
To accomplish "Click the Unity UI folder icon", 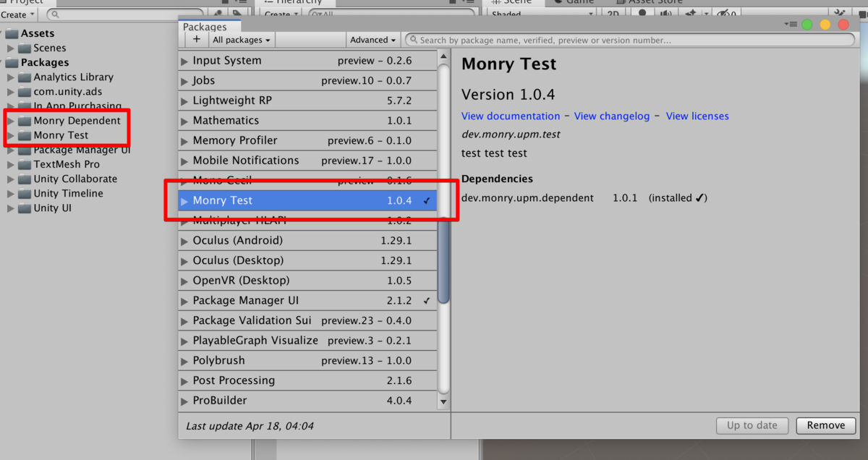I will pyautogui.click(x=24, y=208).
